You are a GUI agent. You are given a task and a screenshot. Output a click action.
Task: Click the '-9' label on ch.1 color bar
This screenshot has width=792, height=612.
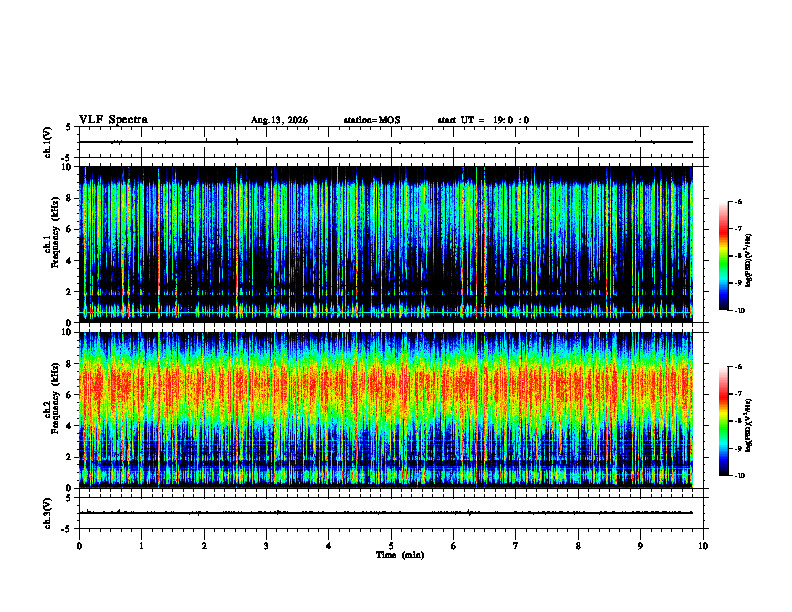[738, 283]
